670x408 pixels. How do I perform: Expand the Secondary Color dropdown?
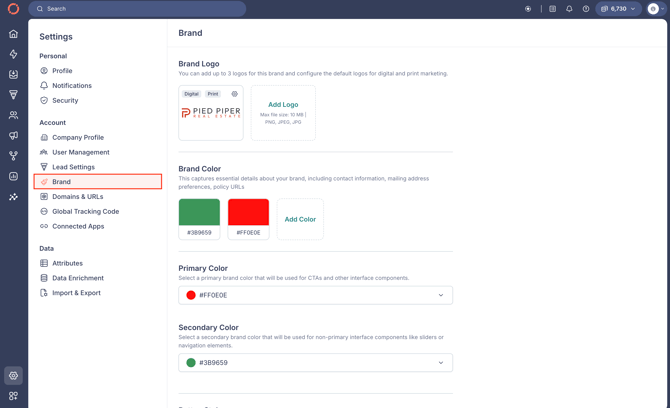(315, 363)
